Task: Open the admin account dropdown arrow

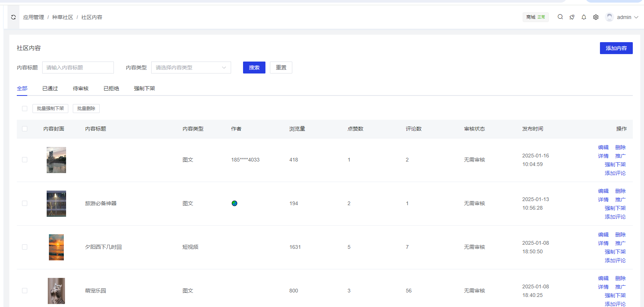Action: click(x=636, y=17)
